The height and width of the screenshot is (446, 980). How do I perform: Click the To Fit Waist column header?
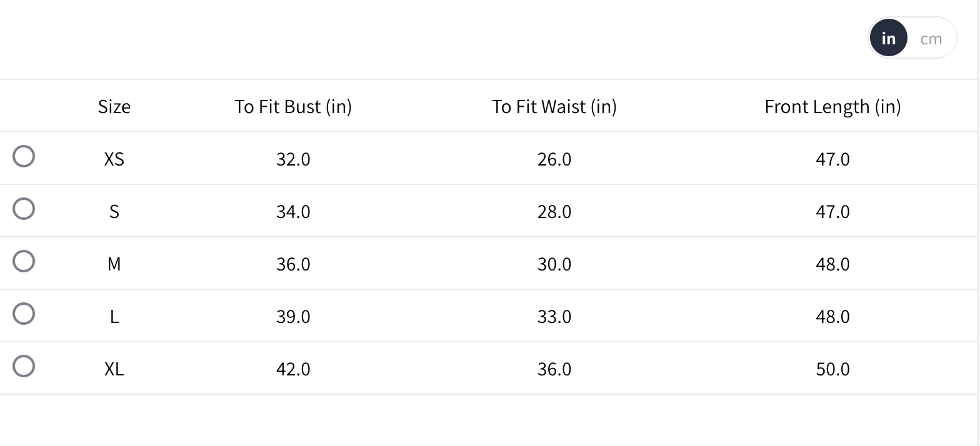[554, 107]
